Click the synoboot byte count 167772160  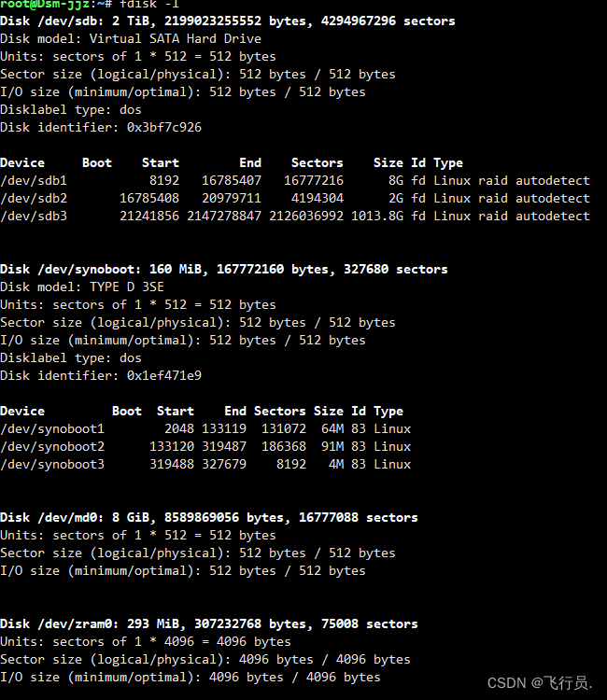coord(250,270)
